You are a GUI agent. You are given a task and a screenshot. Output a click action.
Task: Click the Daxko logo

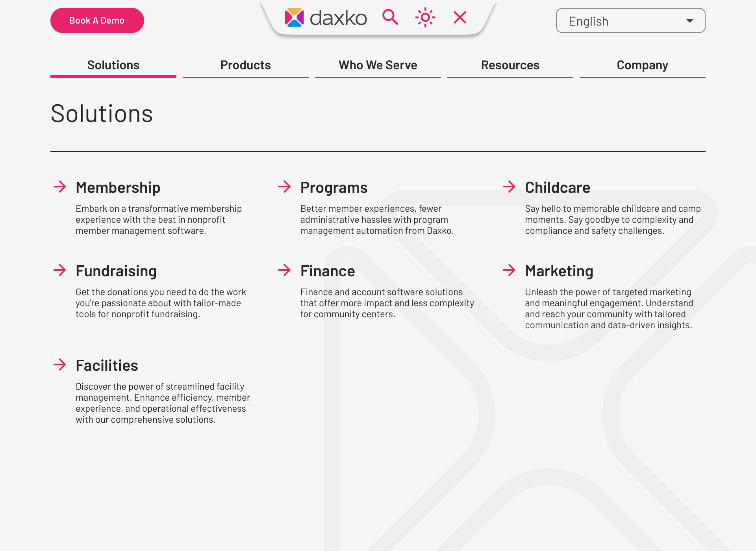point(326,18)
